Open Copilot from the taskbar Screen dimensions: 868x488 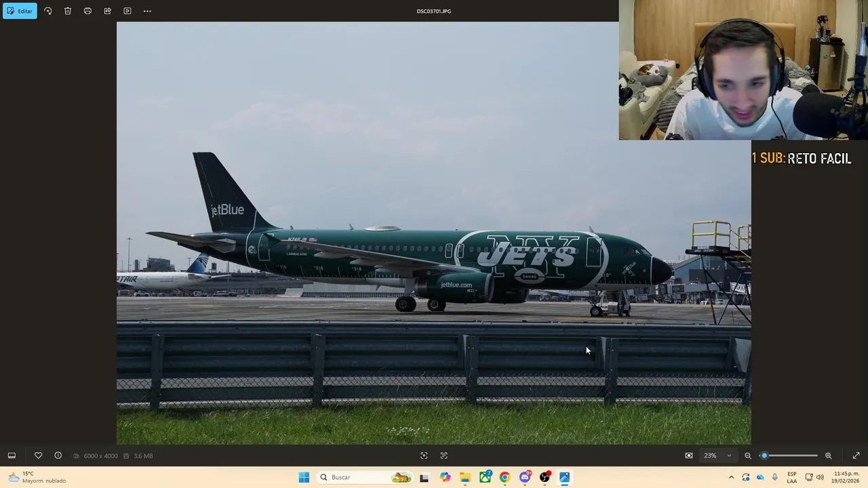(x=445, y=477)
